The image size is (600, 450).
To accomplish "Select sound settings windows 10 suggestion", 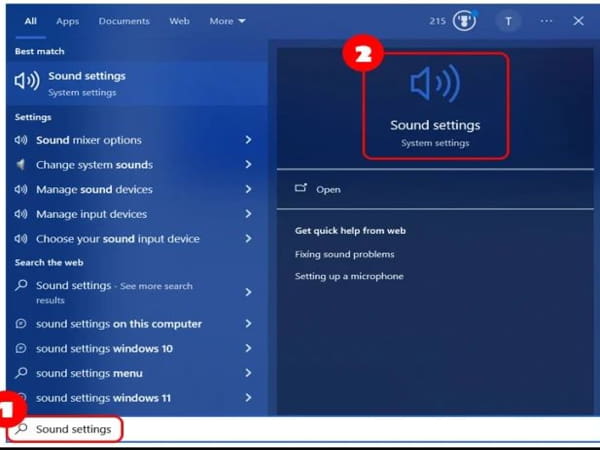I will click(x=137, y=348).
